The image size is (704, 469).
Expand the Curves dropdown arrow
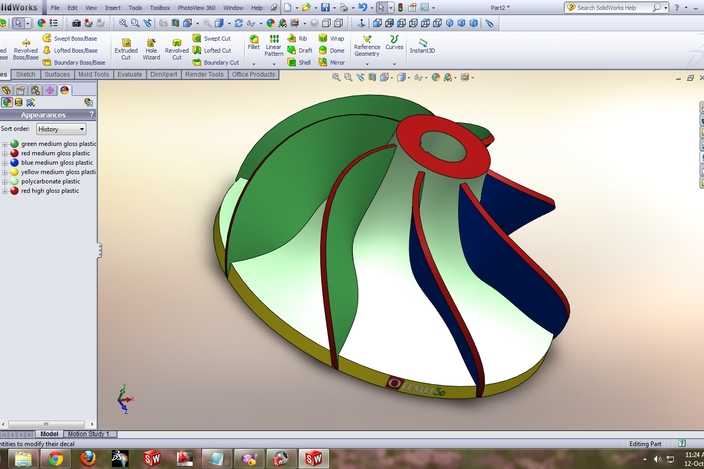coord(394,64)
